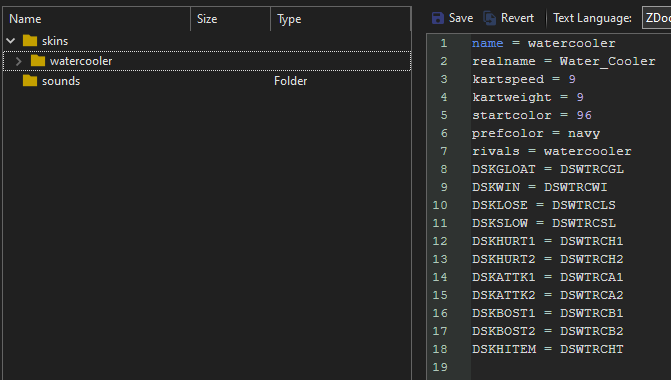Click the 'DSKWIN = DSWTRCWI' line
671x380 pixels.
tap(540, 187)
